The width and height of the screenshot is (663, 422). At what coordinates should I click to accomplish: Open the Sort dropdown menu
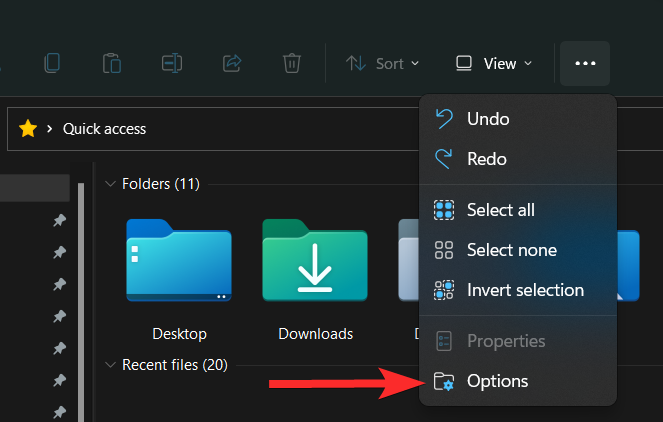(382, 63)
